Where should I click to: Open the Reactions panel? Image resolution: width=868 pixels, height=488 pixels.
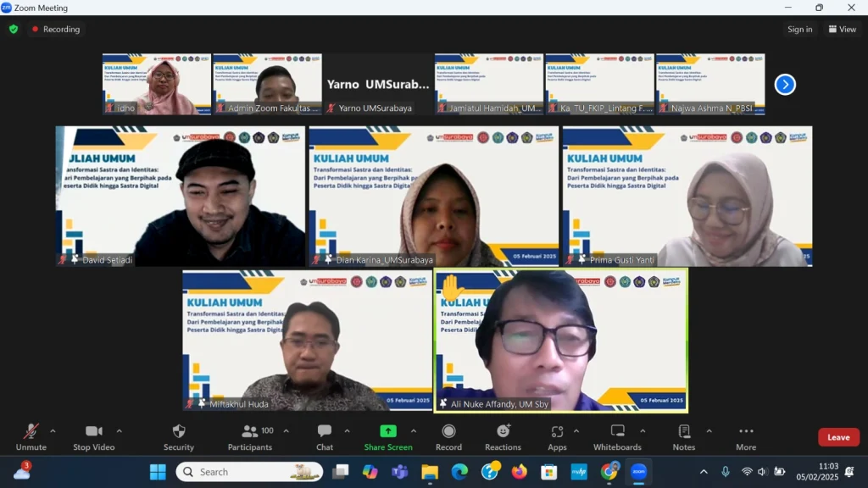pyautogui.click(x=503, y=432)
